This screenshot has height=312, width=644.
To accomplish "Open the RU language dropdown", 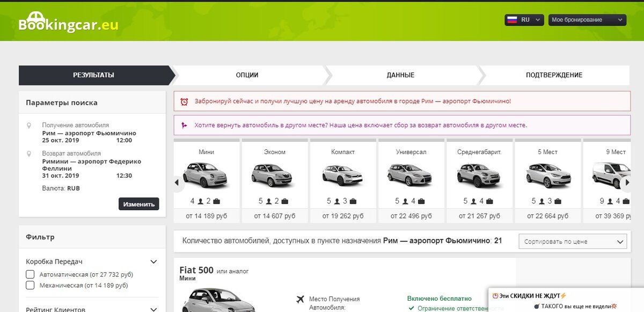I will click(x=524, y=20).
